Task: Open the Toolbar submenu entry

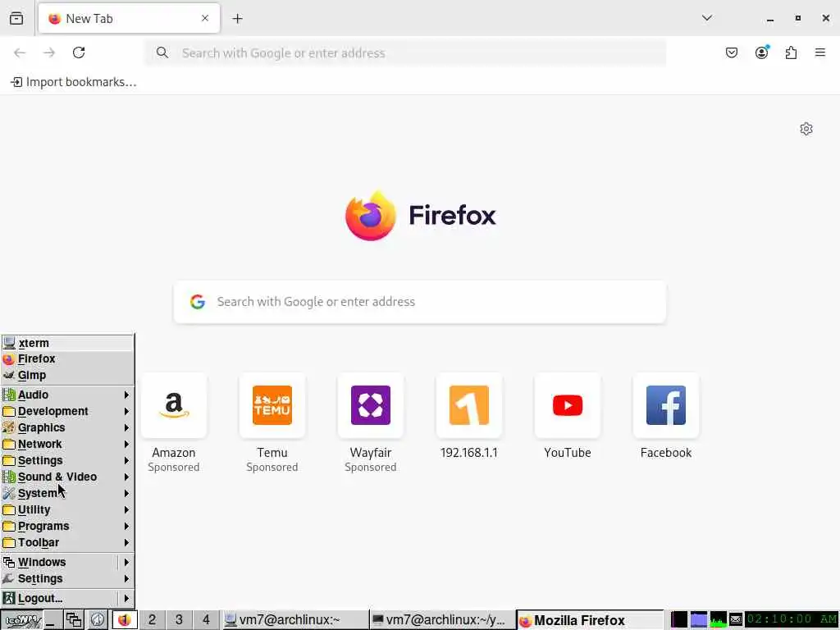Action: pos(67,543)
